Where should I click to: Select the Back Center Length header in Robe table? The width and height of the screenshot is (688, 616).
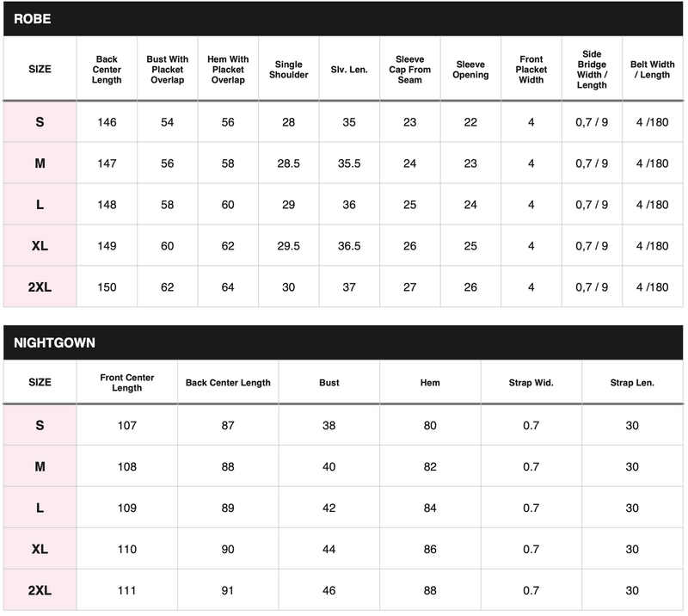click(107, 70)
